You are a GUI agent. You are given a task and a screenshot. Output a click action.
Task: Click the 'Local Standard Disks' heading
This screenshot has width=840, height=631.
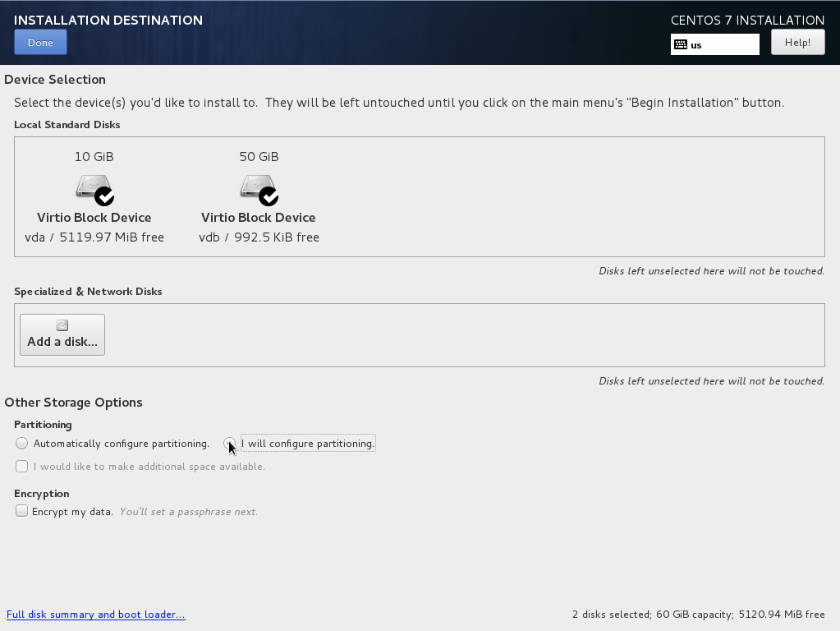pos(67,124)
